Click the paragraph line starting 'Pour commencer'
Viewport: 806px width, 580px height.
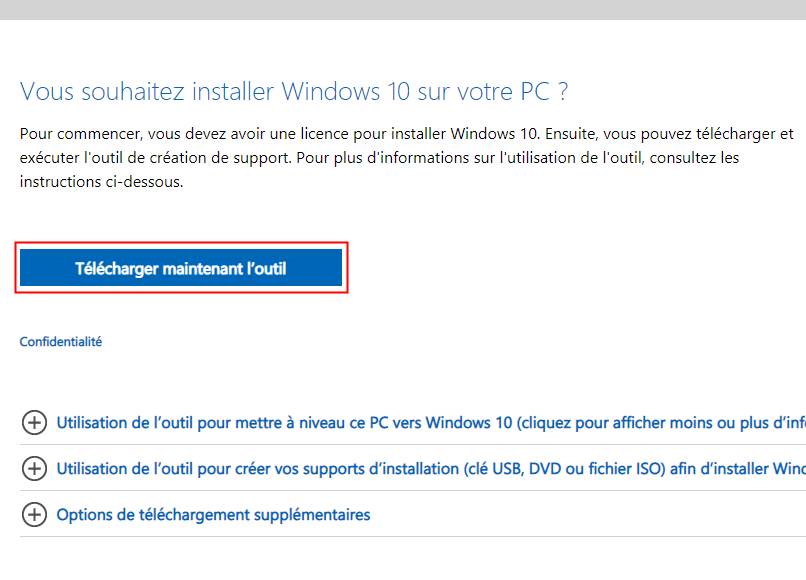coord(400,133)
